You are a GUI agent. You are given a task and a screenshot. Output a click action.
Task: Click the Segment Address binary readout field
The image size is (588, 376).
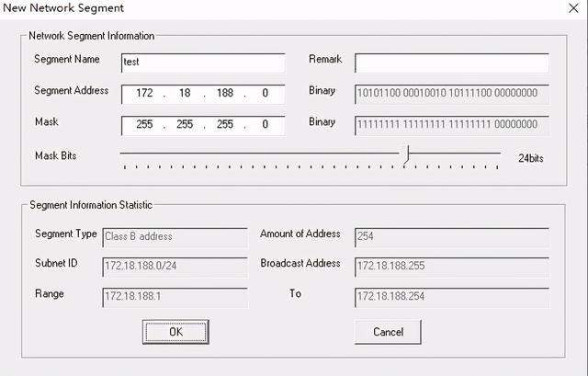452,94
